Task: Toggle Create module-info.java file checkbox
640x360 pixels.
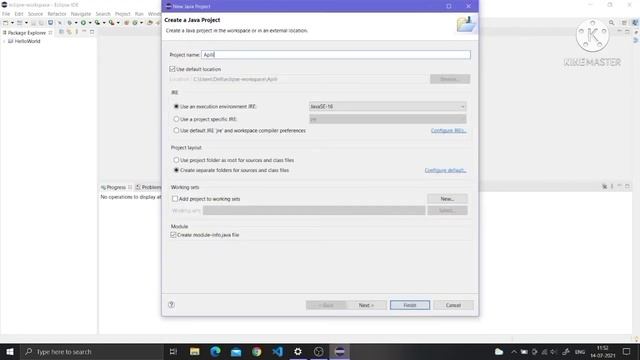Action: click(173, 235)
